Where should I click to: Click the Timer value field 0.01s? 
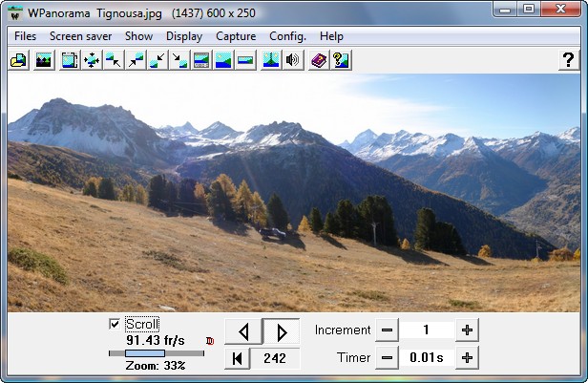[427, 358]
